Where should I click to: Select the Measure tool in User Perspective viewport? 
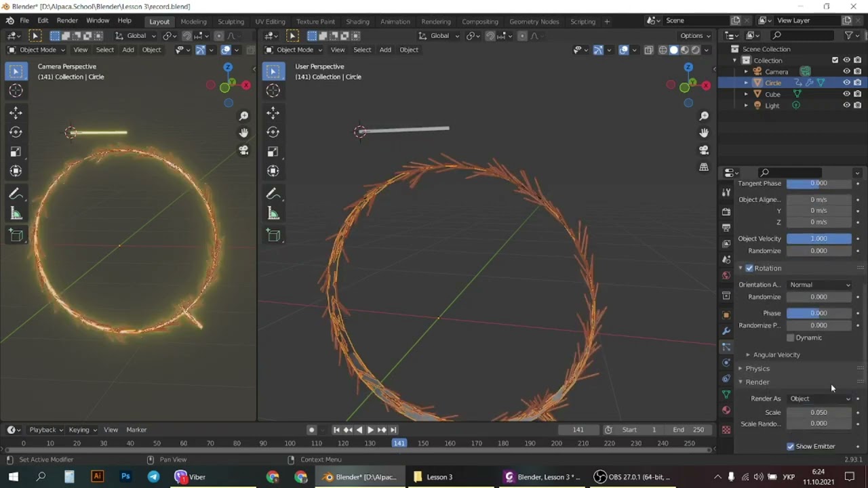click(x=273, y=214)
